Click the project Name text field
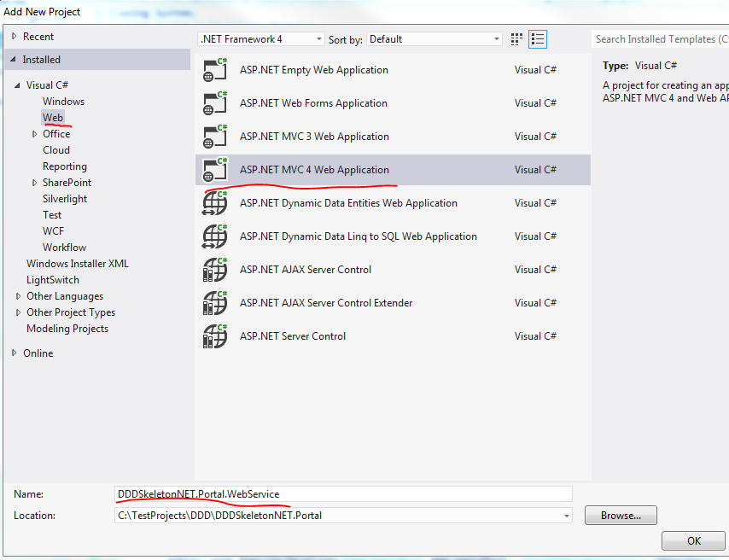Image resolution: width=729 pixels, height=560 pixels. (x=343, y=494)
